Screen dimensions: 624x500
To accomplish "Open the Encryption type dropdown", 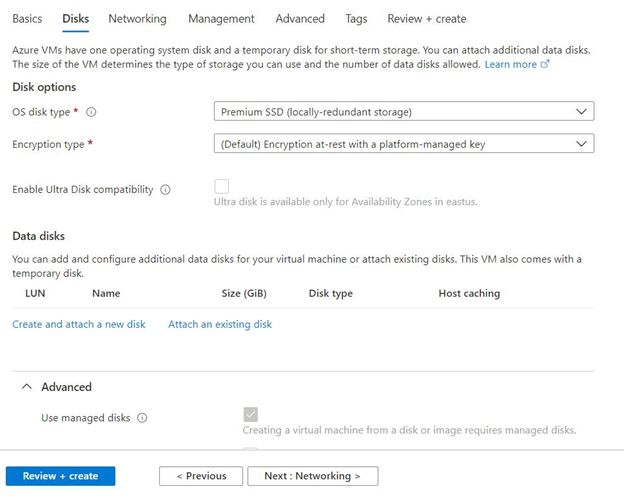I will [404, 144].
